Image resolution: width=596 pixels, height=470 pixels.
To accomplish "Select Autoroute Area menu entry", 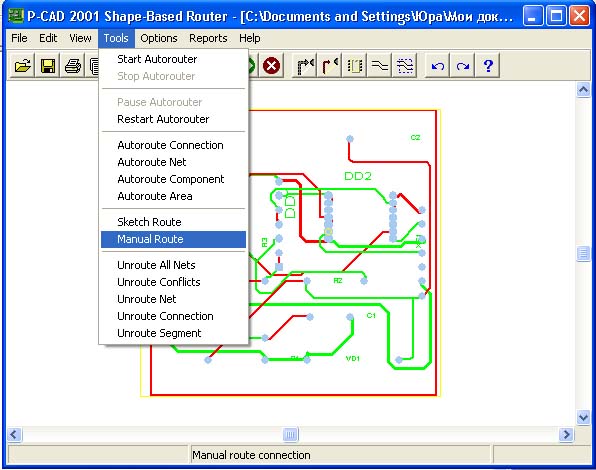I will (x=173, y=196).
